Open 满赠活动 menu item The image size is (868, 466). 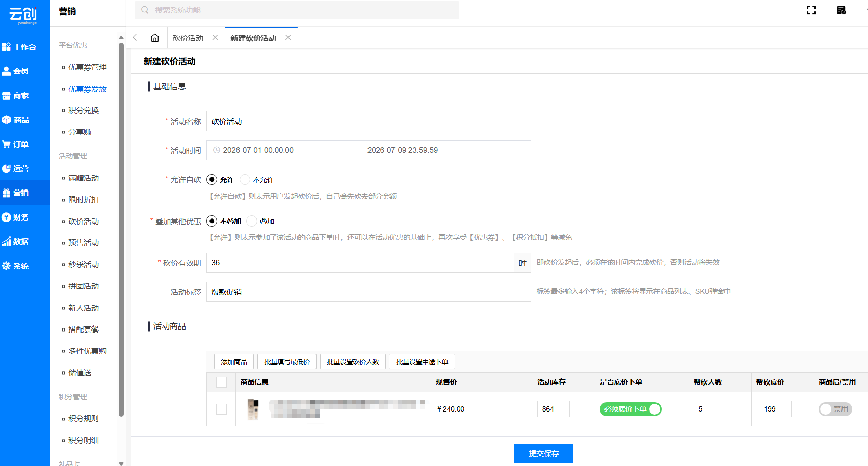coord(84,178)
